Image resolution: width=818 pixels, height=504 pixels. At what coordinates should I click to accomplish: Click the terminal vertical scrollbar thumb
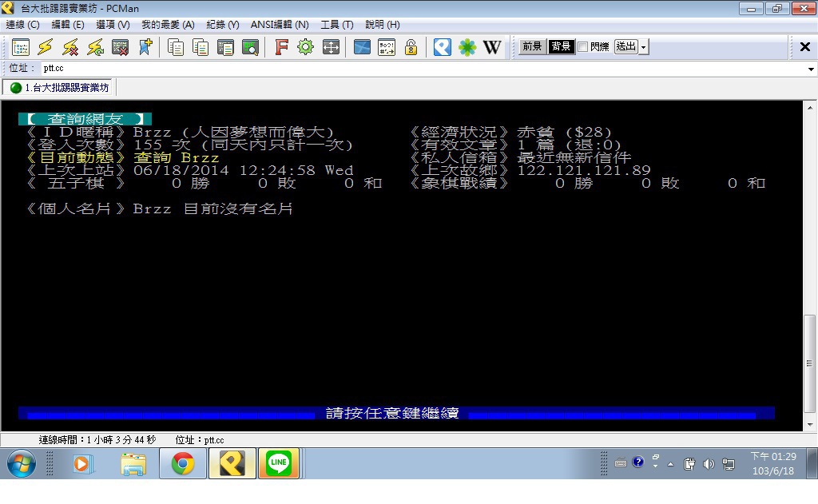coord(810,363)
